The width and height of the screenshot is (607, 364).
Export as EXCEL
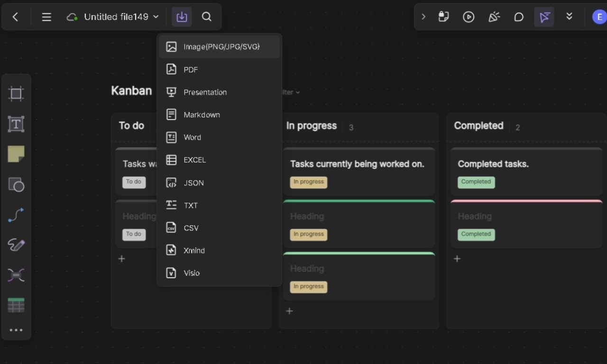219,160
